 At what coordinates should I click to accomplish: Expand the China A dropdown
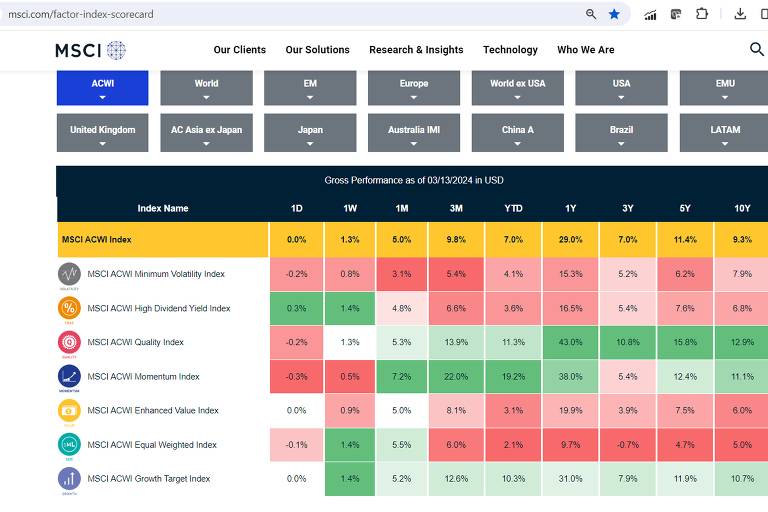coord(518,133)
